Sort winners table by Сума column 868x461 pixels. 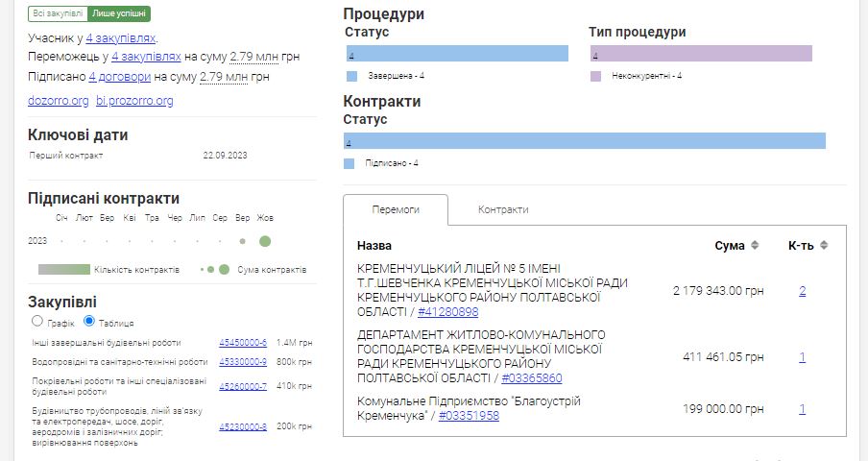pos(755,246)
